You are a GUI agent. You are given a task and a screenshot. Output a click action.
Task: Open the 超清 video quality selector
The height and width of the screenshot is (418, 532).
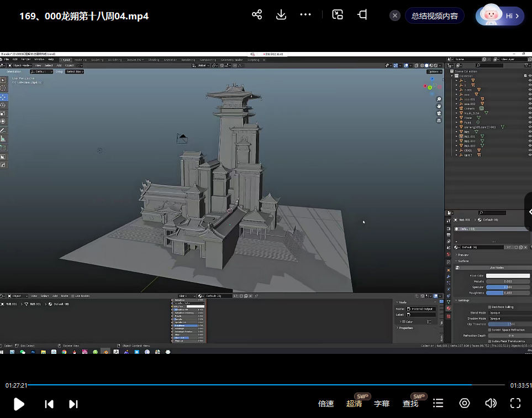354,404
